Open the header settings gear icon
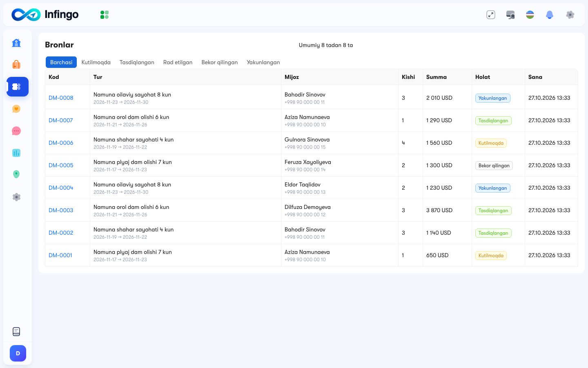 click(x=570, y=15)
